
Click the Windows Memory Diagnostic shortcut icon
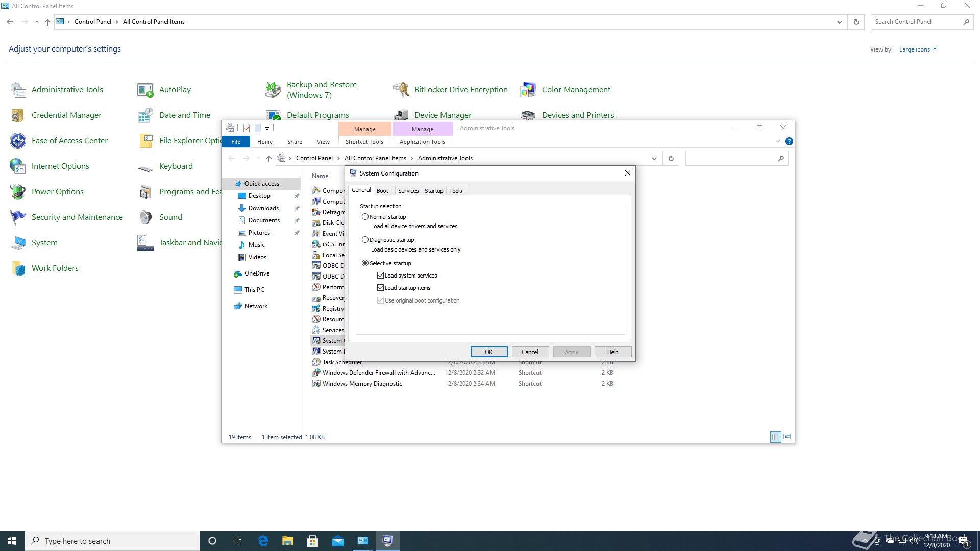[316, 384]
